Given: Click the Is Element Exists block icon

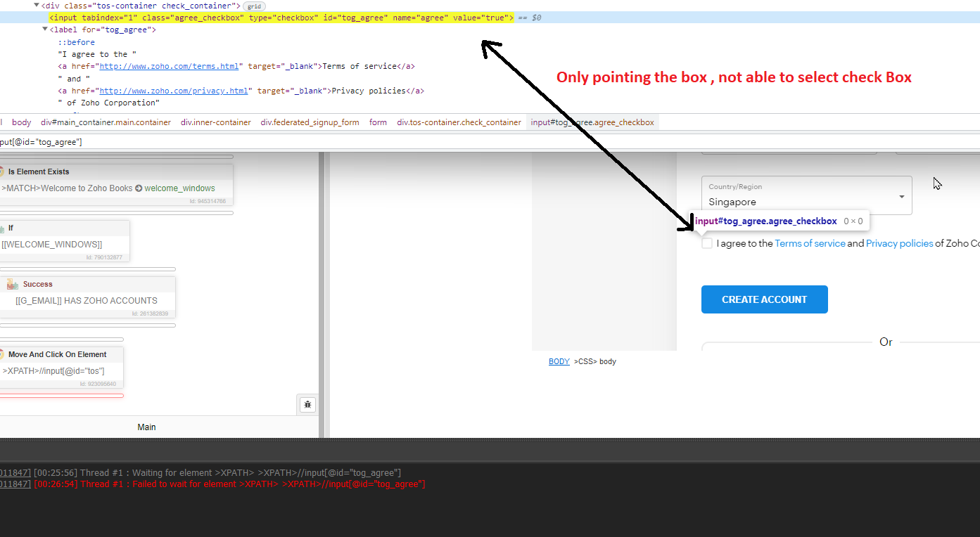Looking at the screenshot, I should (x=3, y=171).
